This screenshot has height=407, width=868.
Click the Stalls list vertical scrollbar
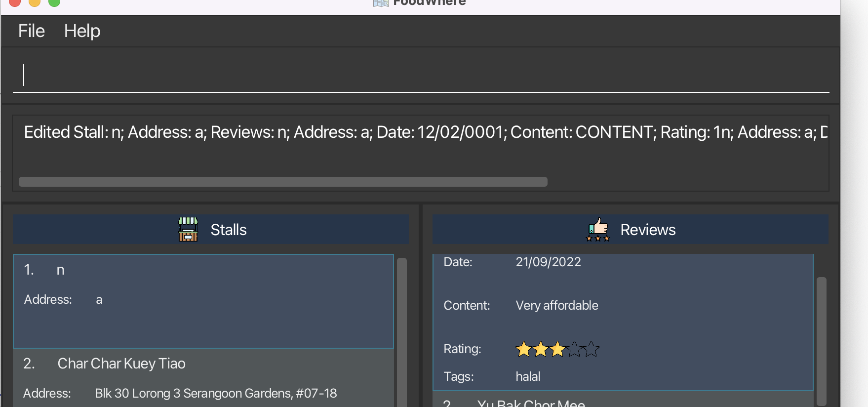click(402, 332)
